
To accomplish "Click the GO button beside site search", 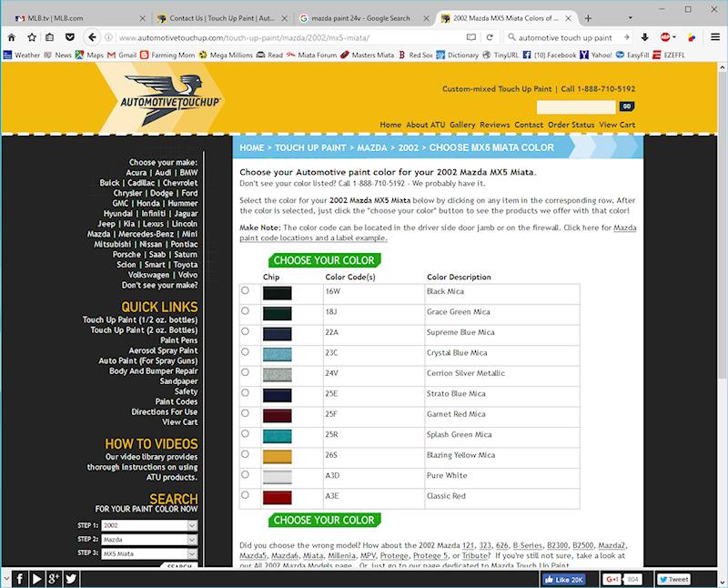I will coord(627,106).
